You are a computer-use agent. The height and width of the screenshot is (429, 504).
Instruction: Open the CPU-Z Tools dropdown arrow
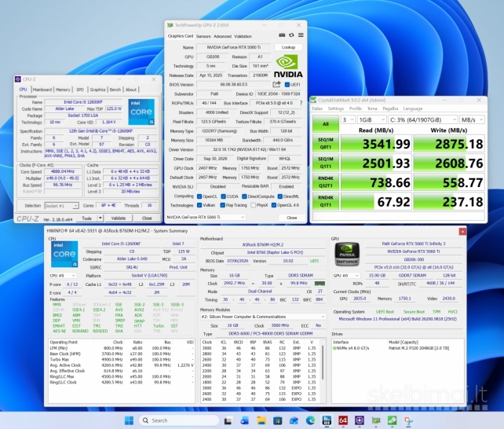tap(100, 218)
